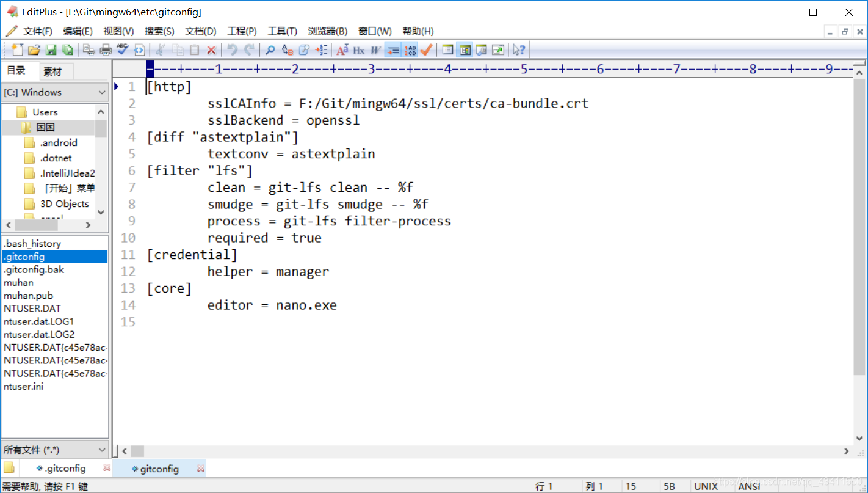The width and height of the screenshot is (868, 493).
Task: Click folder tree scroll right arrow
Action: [x=88, y=225]
